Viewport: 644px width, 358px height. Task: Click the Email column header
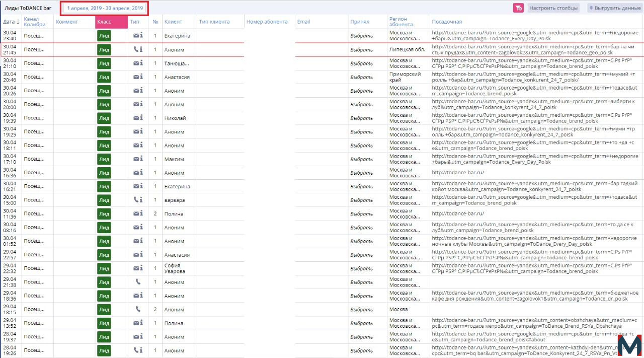click(303, 22)
